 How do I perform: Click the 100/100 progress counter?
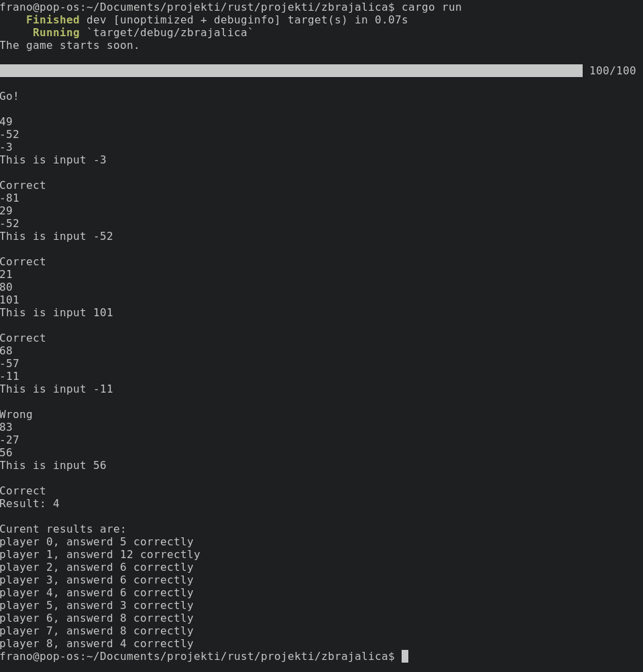(612, 70)
